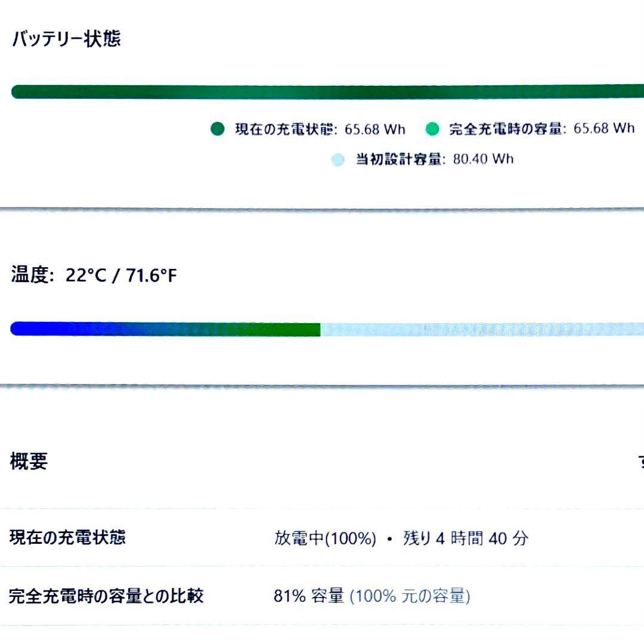
Task: Select the 81% 容量 value
Action: 308,596
